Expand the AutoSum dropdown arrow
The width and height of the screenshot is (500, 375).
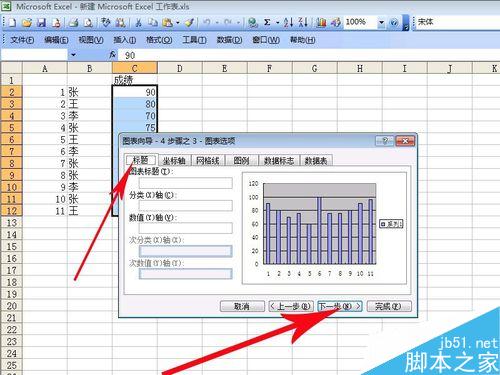(x=277, y=23)
